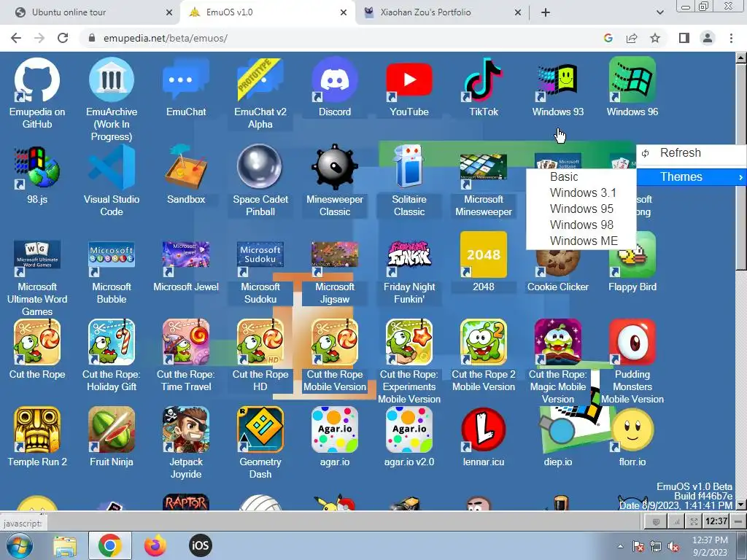Launch Cut the Rope 2 Mobile Version
This screenshot has width=747, height=560.
(x=483, y=343)
